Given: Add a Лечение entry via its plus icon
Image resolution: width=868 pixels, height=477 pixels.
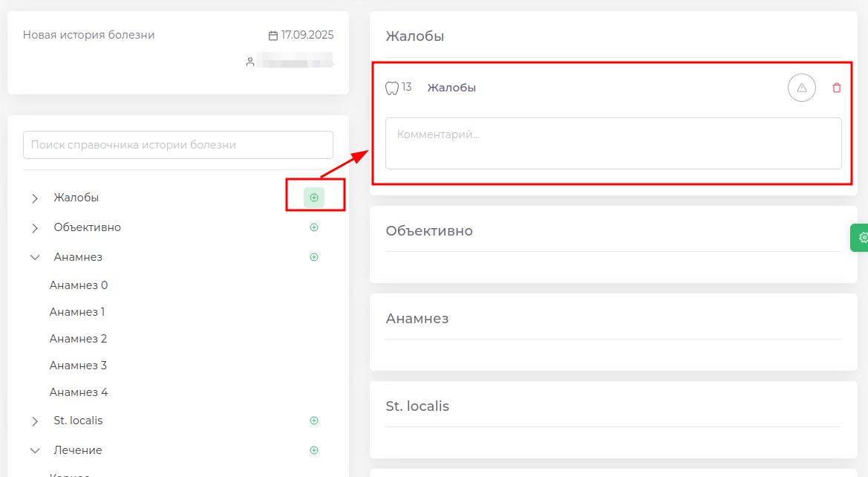Looking at the screenshot, I should [314, 450].
